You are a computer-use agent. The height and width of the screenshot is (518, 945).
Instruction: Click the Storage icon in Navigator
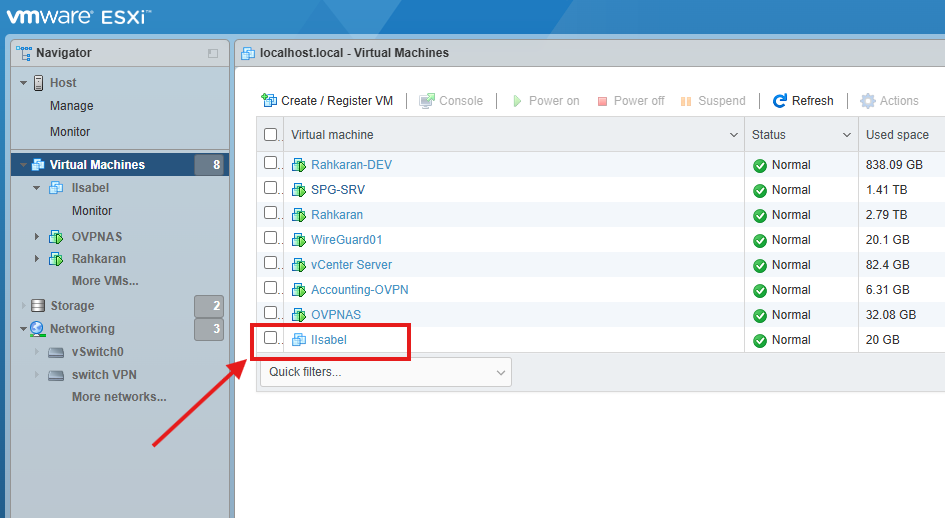[38, 306]
